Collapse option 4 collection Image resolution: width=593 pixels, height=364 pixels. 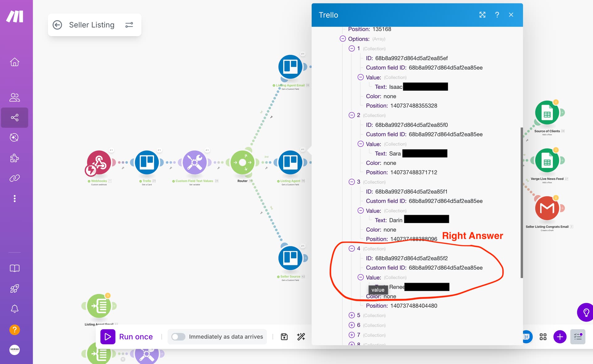(352, 249)
